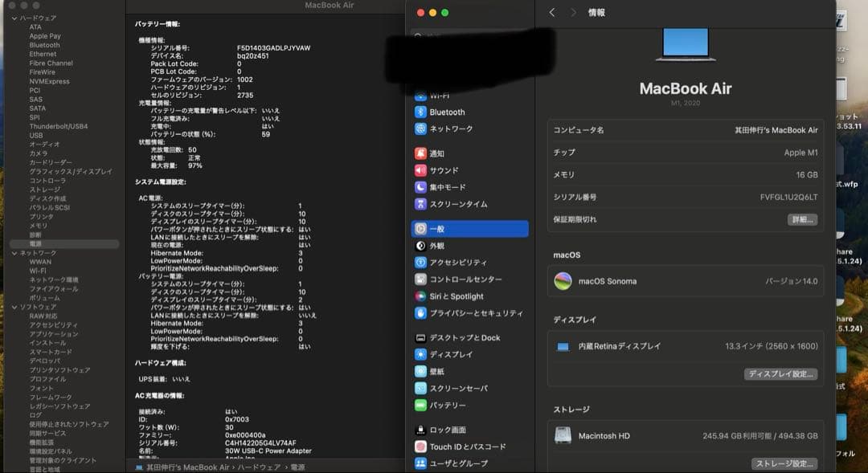Open スクリーンタイム settings
Viewport: 868px width, 473px height.
pos(458,204)
